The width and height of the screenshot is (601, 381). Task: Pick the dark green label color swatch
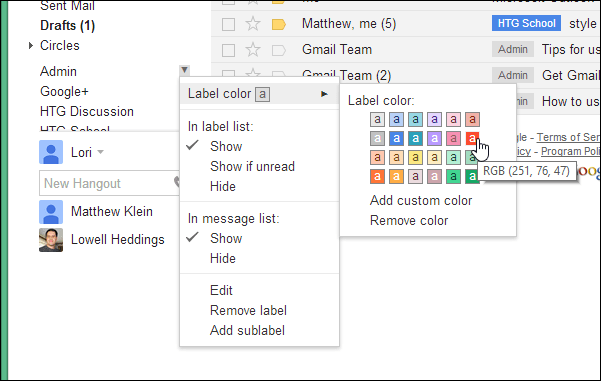(x=472, y=176)
